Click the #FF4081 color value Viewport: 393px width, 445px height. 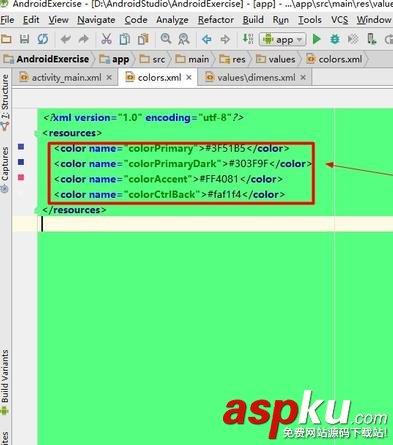pos(219,179)
